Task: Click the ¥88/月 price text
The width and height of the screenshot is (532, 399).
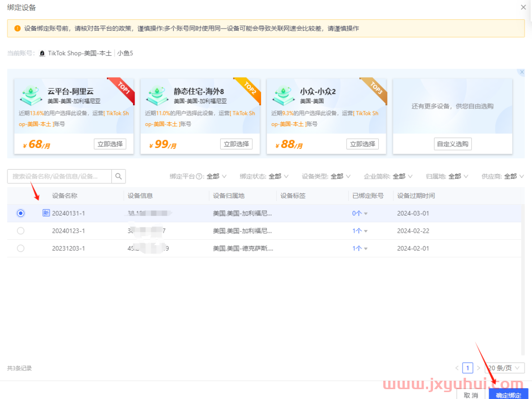Action: point(289,145)
